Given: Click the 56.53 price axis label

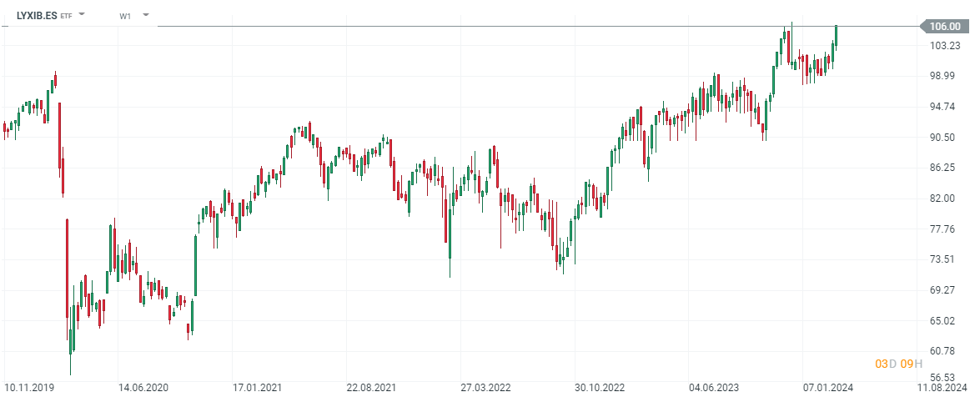Looking at the screenshot, I should pos(944,377).
